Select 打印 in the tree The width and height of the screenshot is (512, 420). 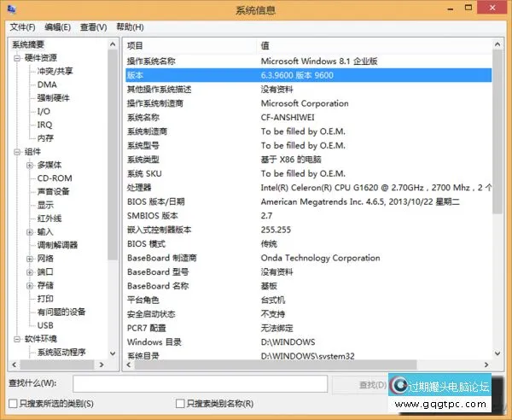[x=45, y=299]
